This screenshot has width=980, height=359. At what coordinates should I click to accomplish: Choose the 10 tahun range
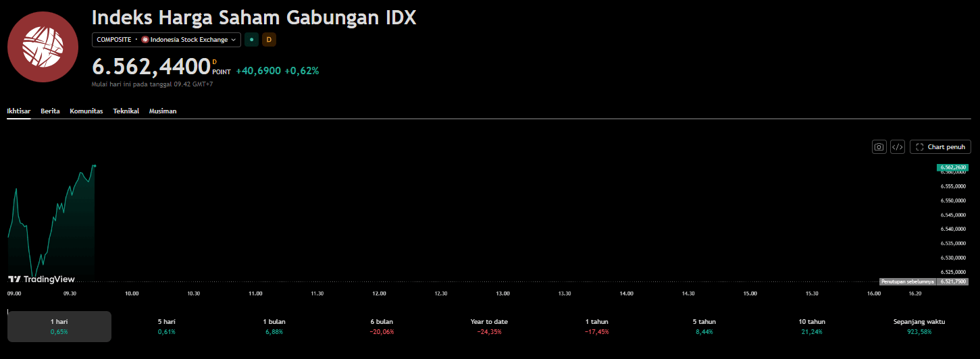[811, 327]
